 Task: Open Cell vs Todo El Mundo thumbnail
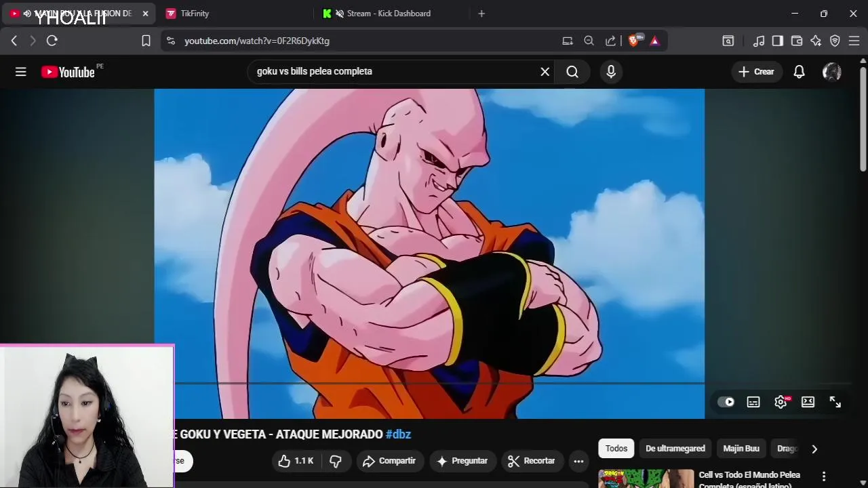tap(646, 479)
